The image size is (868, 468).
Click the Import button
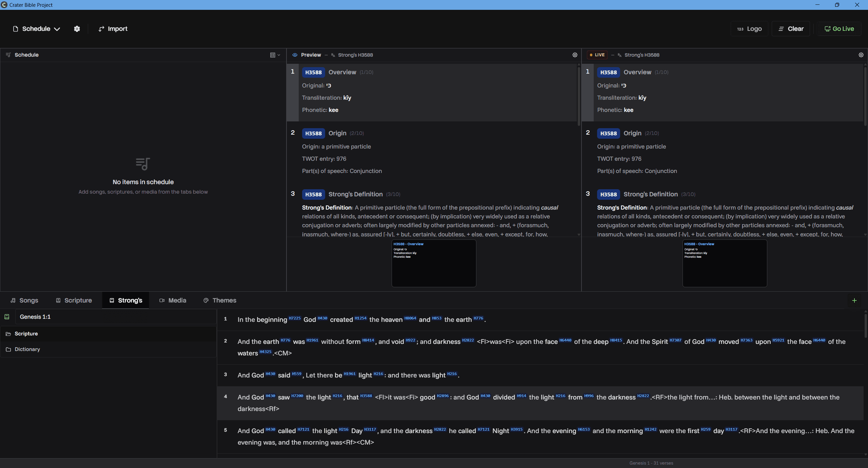113,29
